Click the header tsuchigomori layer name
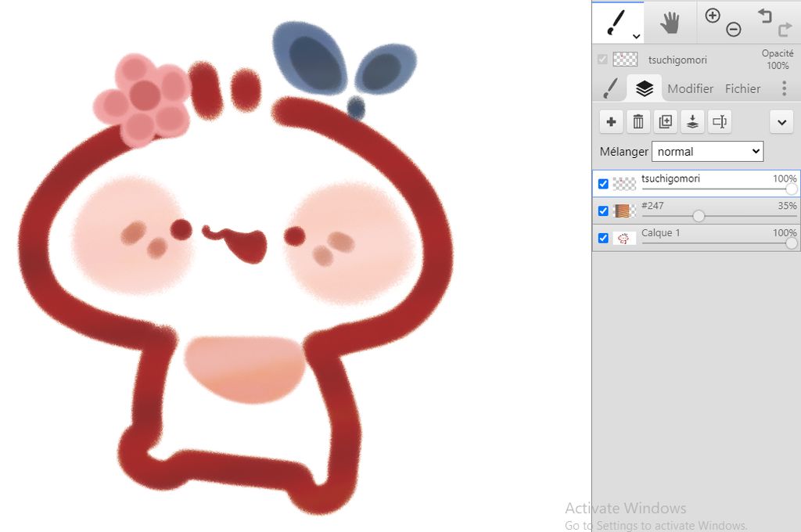This screenshot has height=532, width=801. coord(677,60)
